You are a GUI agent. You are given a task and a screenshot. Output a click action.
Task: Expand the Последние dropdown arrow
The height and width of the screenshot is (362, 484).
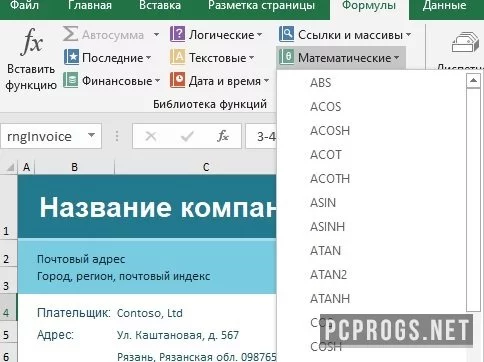point(148,58)
